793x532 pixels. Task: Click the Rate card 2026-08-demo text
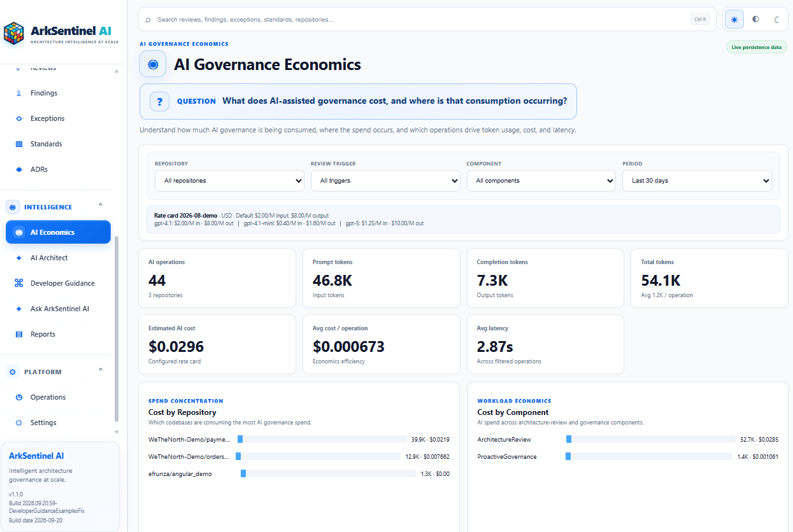click(186, 216)
